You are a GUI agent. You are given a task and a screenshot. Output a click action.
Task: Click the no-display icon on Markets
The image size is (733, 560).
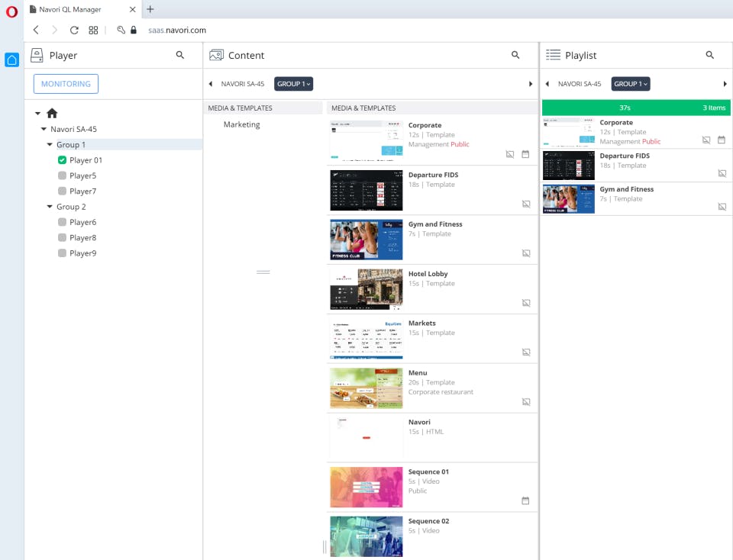(526, 352)
